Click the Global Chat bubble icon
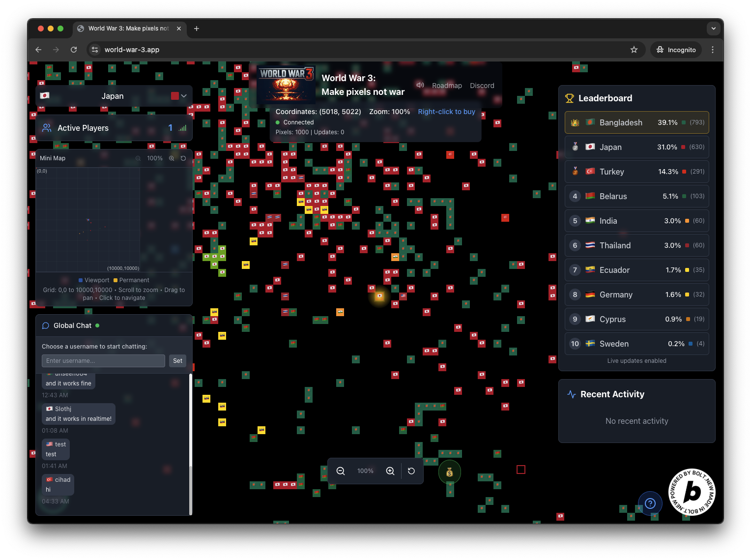751x560 pixels. 46,325
